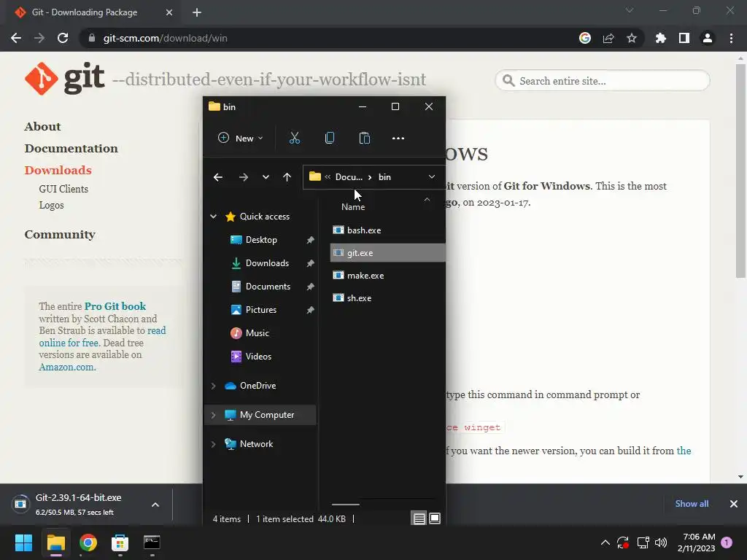Switch to details view layout
This screenshot has height=560, width=747.
pos(419,518)
